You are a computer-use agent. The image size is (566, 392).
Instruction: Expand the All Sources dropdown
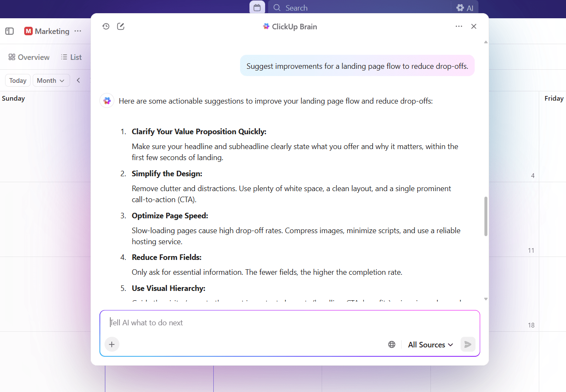tap(430, 344)
